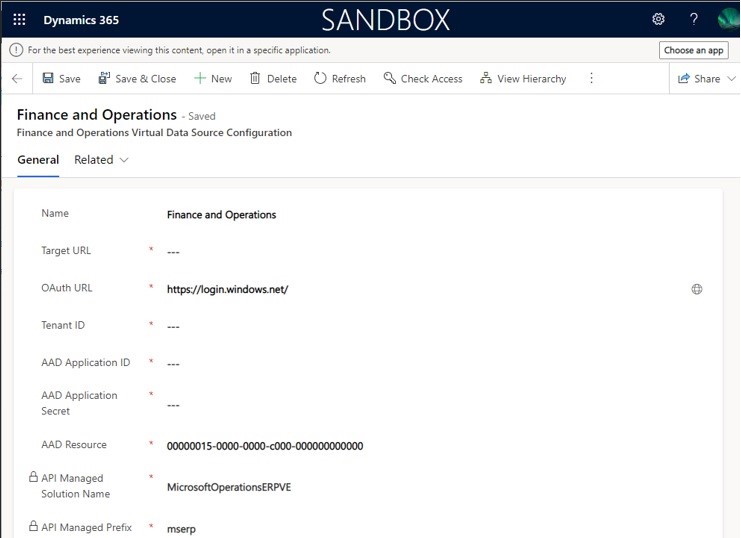Click the lock icon beside API Managed Prefix

coord(33,525)
